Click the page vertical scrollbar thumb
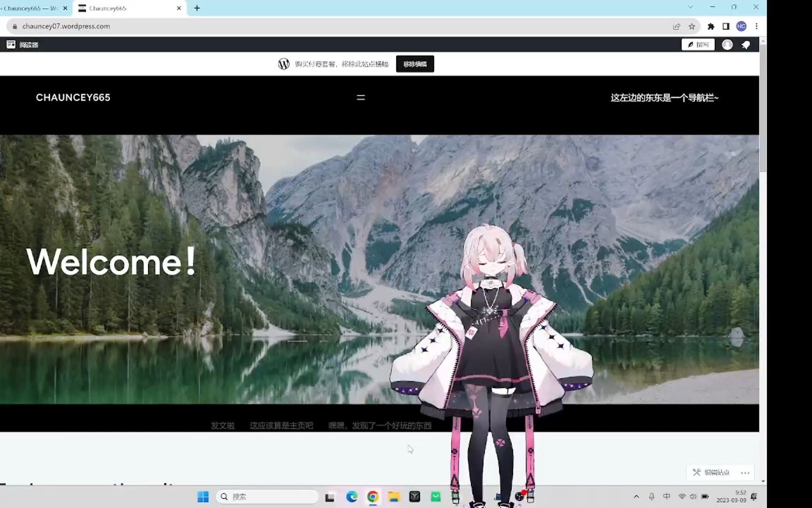Screen dimensions: 812x508 pos(763,107)
